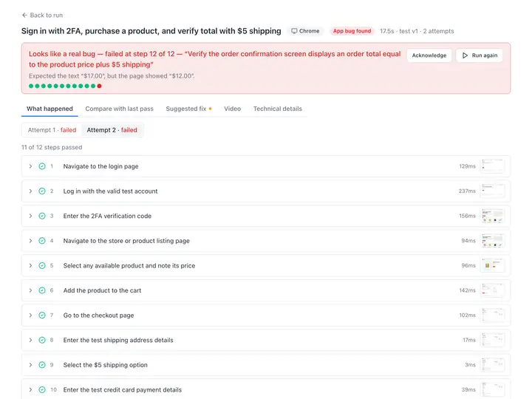Click passed check icon of step 3
532x399 pixels.
coord(42,216)
